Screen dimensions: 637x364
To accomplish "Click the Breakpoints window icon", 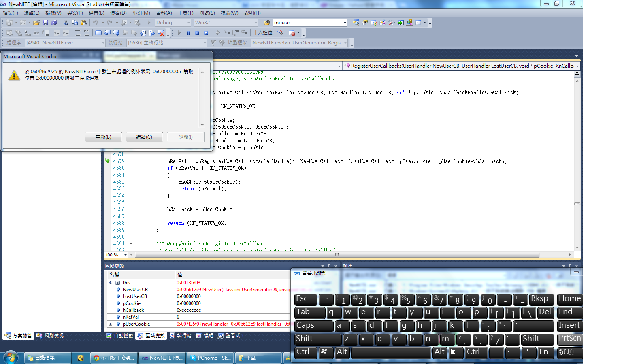I will coord(292,33).
